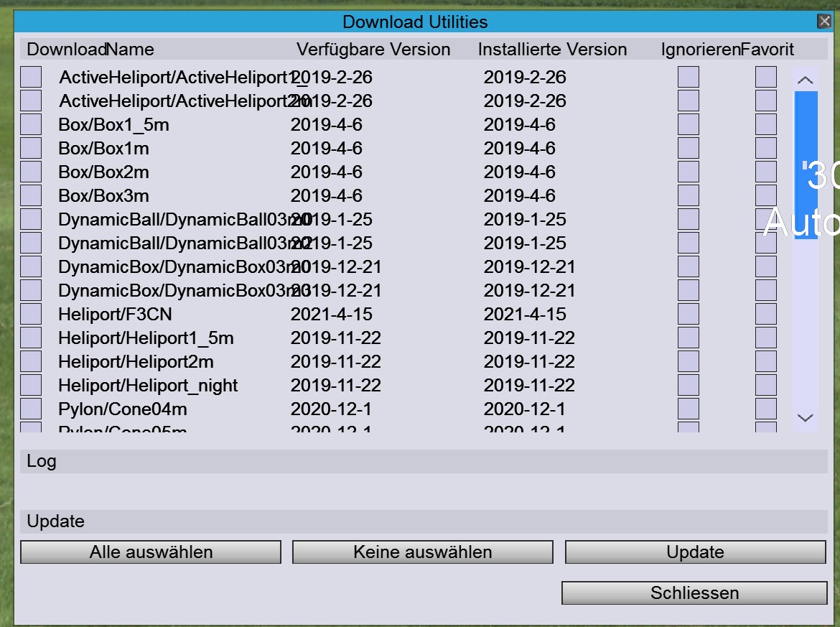Click the Verfügbare Version column header

pyautogui.click(x=373, y=50)
